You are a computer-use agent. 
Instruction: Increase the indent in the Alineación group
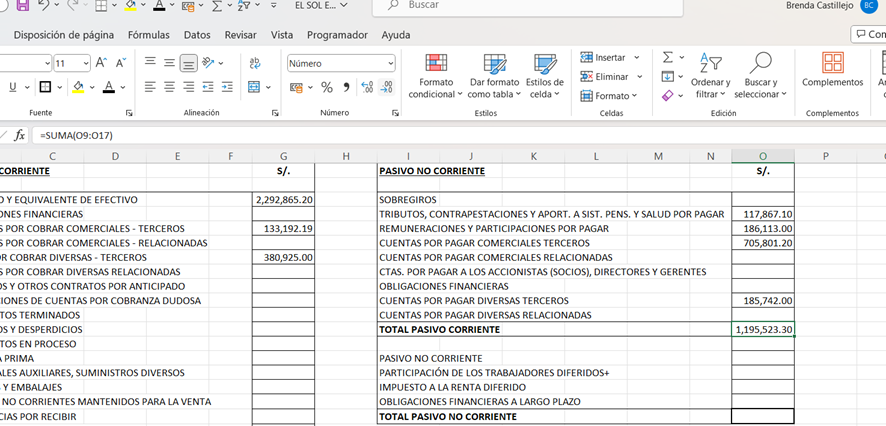tap(227, 87)
